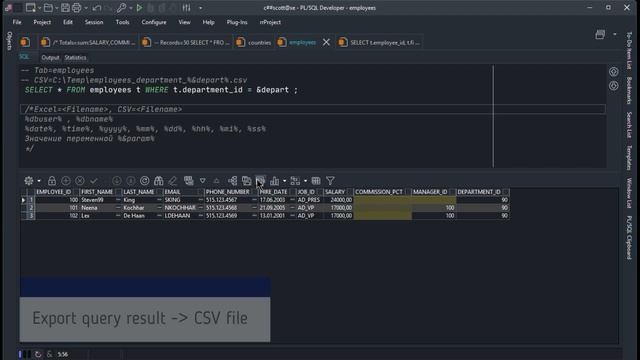640x360 pixels.
Task: Click the Copy all to clipboard icon
Action: [247, 181]
